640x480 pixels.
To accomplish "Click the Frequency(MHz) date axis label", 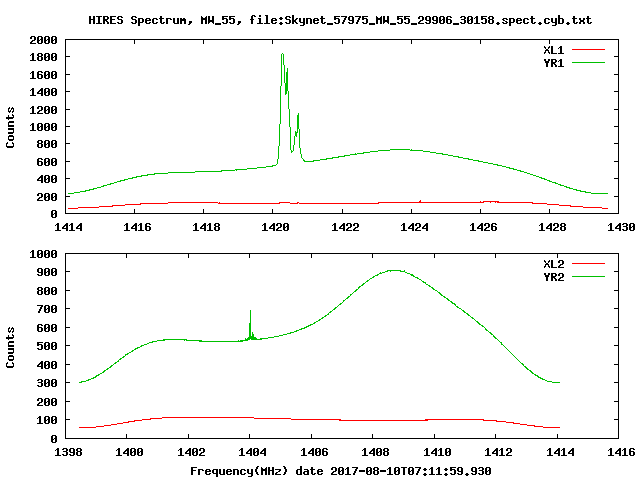I will (x=340, y=471).
